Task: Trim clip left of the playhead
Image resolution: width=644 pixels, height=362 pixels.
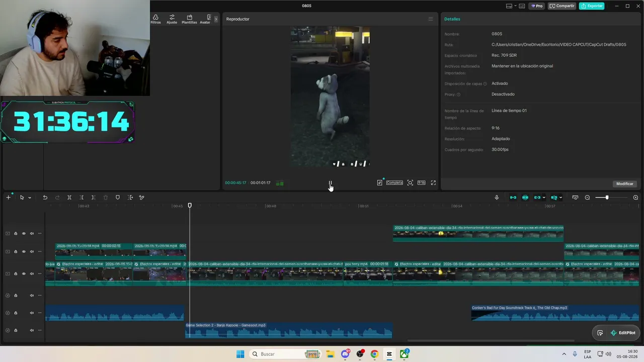Action: (82, 198)
